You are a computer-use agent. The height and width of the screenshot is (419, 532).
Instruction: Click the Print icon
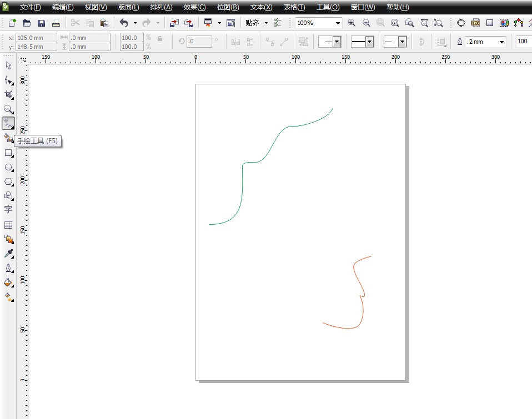56,23
